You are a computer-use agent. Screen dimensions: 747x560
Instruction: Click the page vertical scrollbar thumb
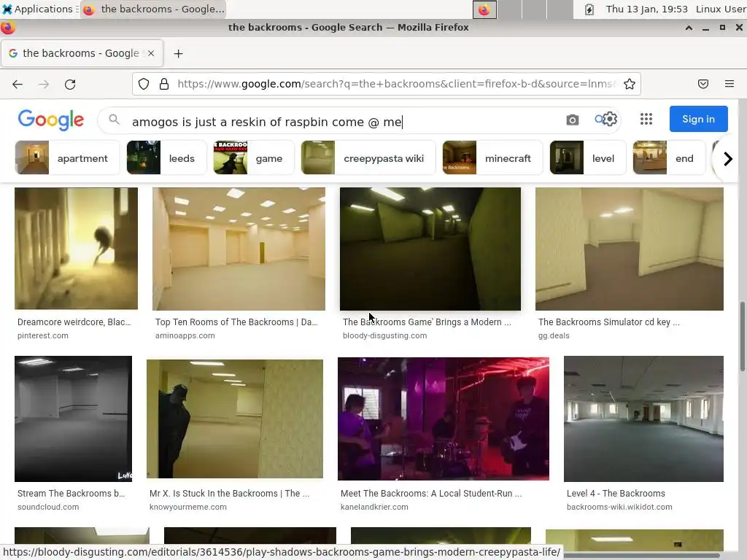742,336
